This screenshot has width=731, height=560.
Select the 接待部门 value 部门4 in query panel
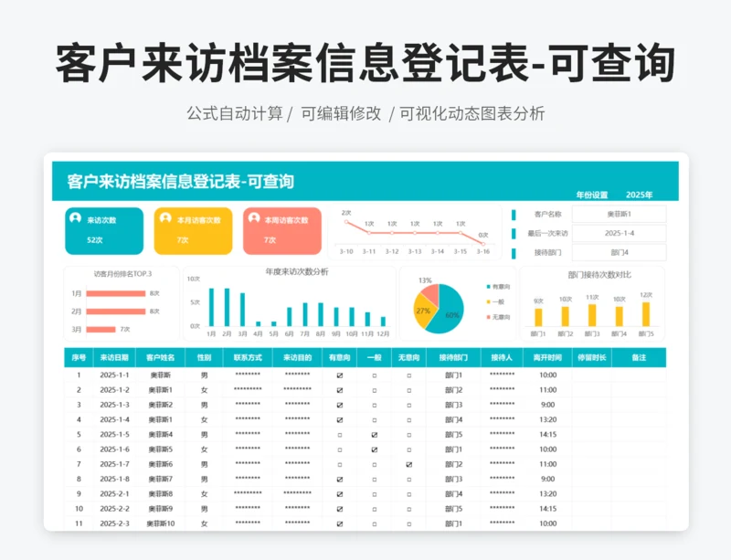[620, 252]
